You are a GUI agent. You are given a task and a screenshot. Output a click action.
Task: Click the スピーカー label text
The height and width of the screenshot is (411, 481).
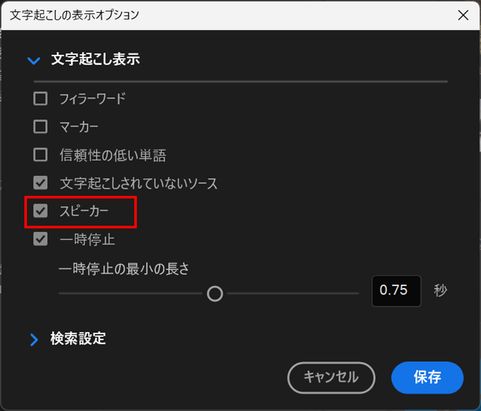[84, 211]
